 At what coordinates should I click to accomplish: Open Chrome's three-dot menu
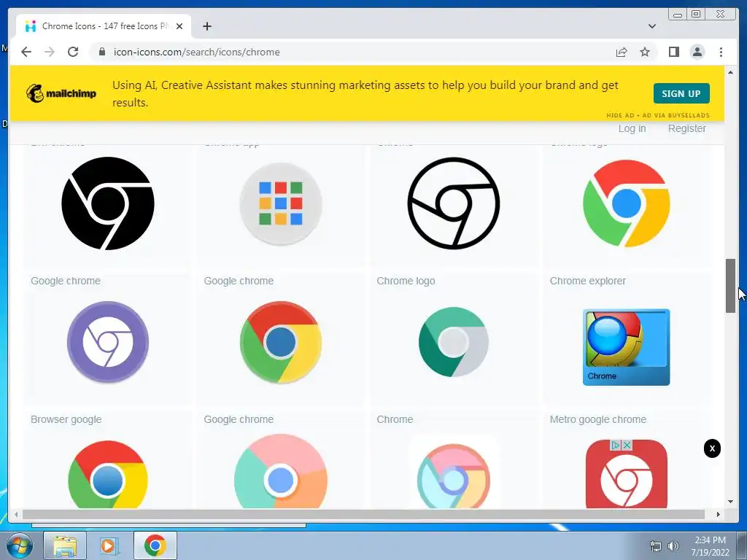click(x=721, y=52)
